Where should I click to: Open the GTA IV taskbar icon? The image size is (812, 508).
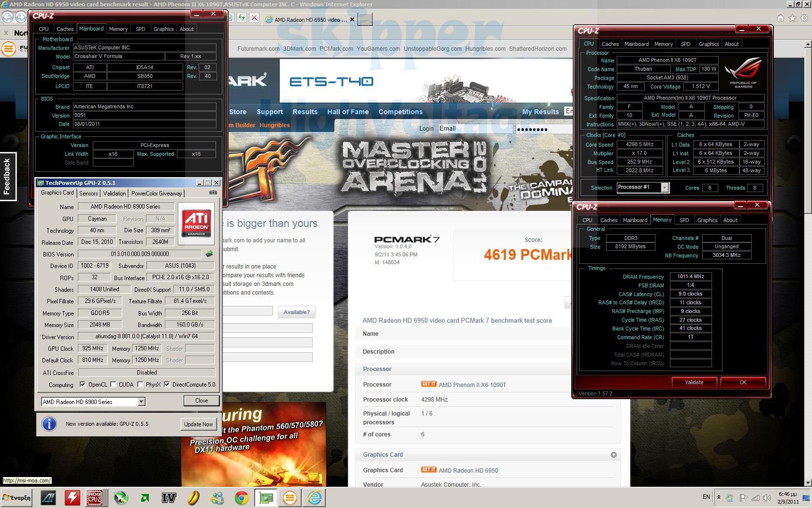tap(169, 497)
